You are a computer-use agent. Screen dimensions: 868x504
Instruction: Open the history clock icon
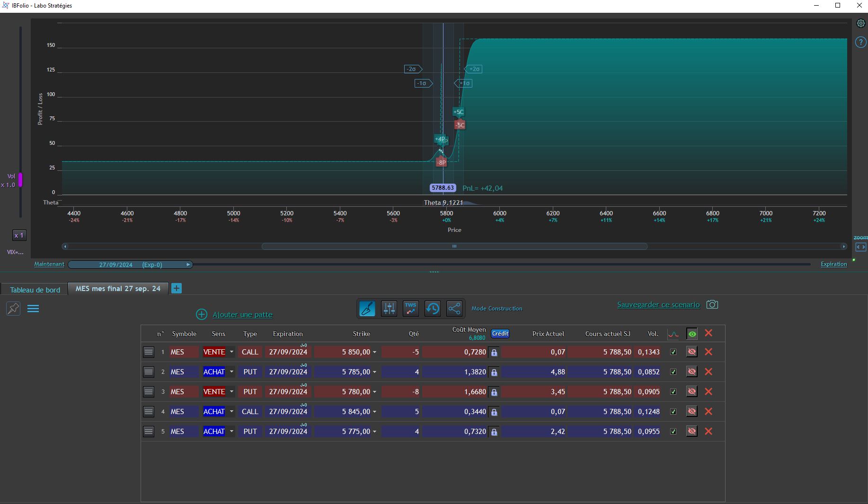click(x=432, y=309)
